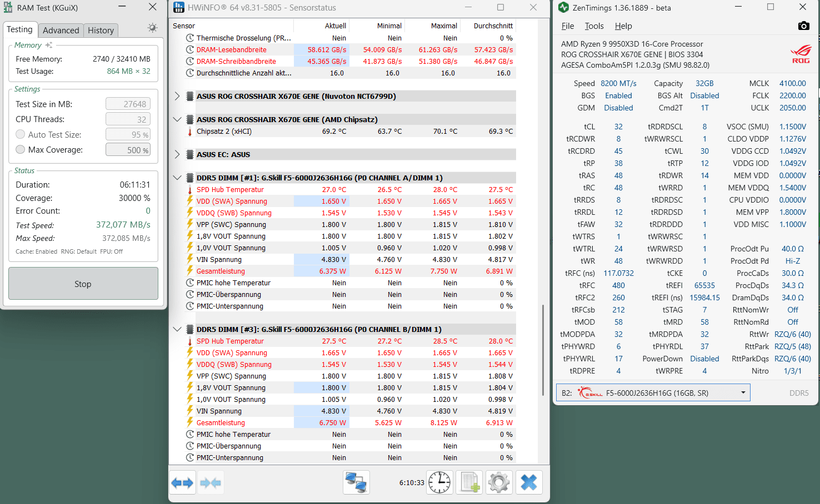Click the ZenTimings title bar app icon
The width and height of the screenshot is (820, 504).
tap(563, 8)
